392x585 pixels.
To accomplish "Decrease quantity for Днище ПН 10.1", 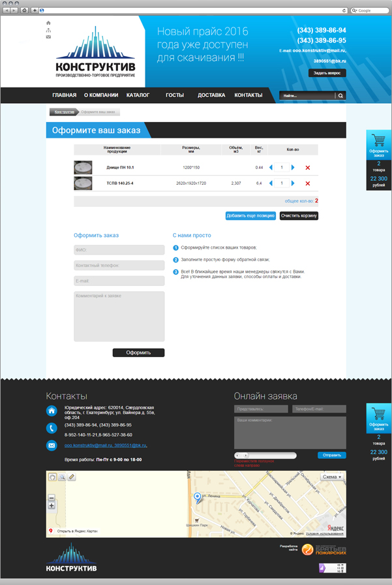I will 271,168.
